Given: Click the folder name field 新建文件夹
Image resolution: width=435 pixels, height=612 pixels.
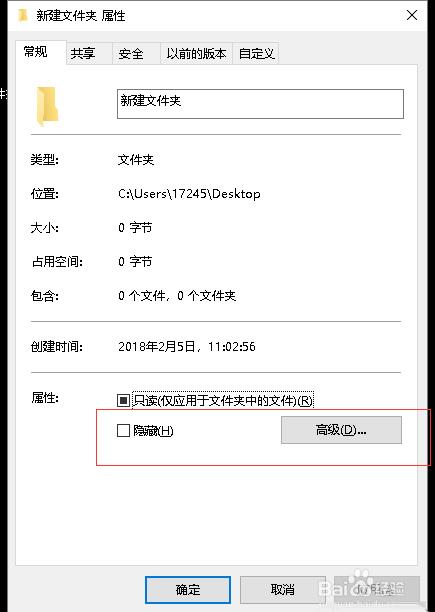Looking at the screenshot, I should point(260,104).
